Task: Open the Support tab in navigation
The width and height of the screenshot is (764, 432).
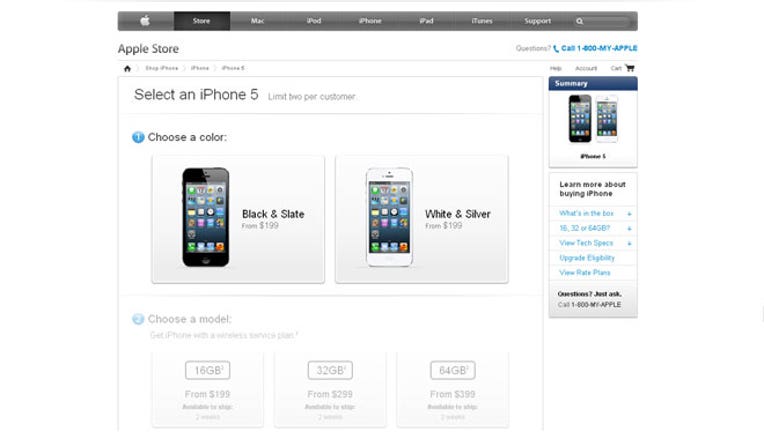Action: [537, 21]
